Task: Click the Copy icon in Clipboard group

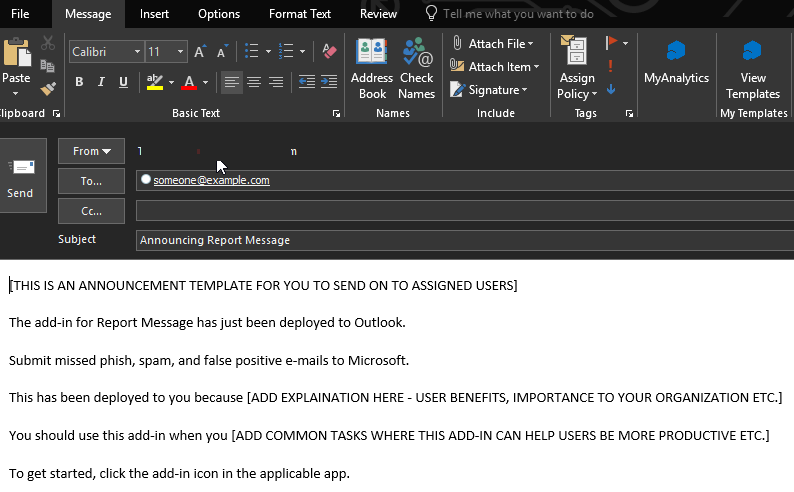Action: (48, 65)
